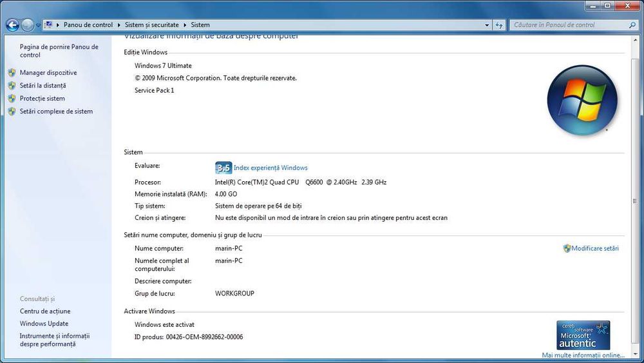The image size is (644, 363).
Task: Select the processor Q6600 value text
Action: point(301,182)
